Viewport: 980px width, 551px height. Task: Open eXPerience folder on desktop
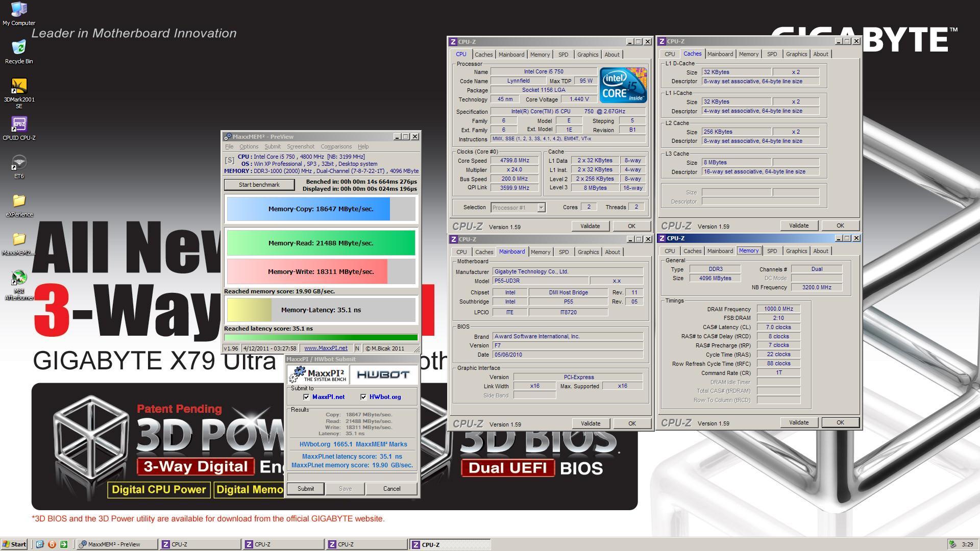point(19,205)
